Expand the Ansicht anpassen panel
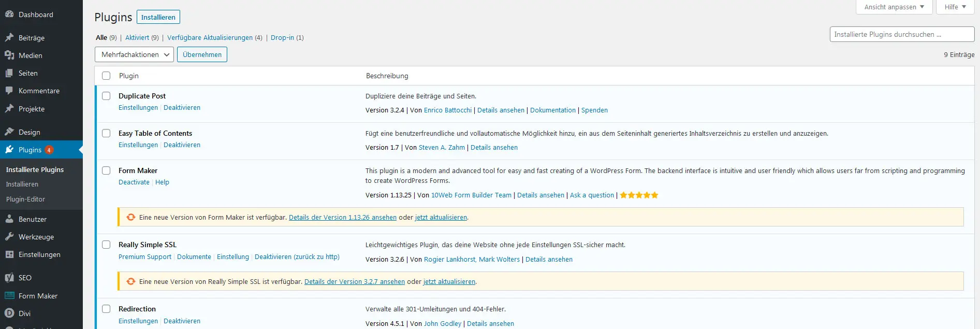This screenshot has width=980, height=329. coord(894,7)
